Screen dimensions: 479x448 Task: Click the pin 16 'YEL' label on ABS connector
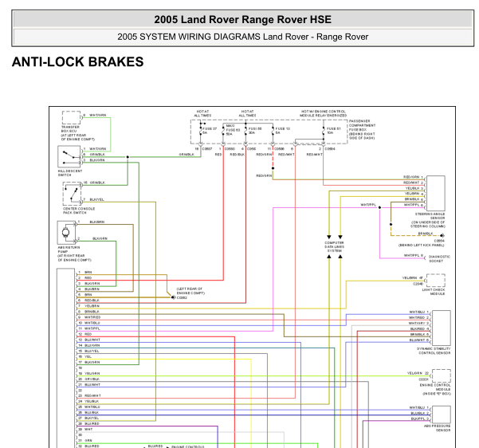(88, 356)
